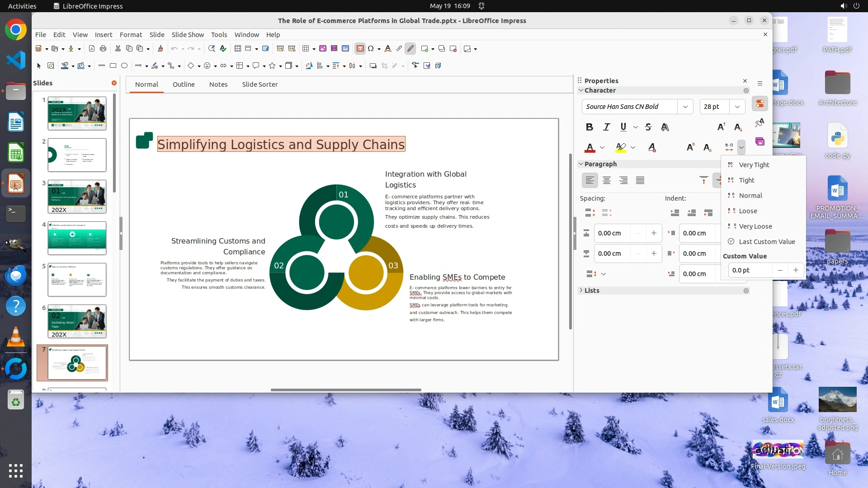868x488 pixels.
Task: Select the Ellipse shape tool
Action: [124, 66]
